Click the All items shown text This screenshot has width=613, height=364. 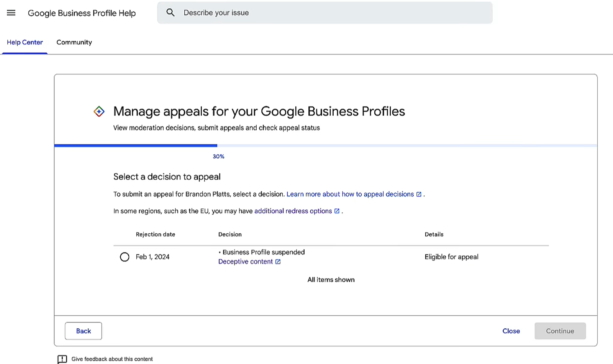click(331, 280)
